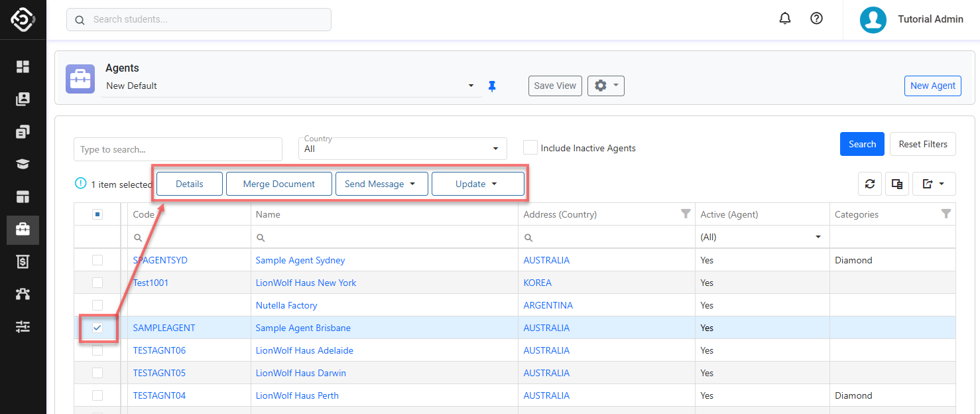980x414 pixels.
Task: Open the help question mark icon
Action: (x=816, y=19)
